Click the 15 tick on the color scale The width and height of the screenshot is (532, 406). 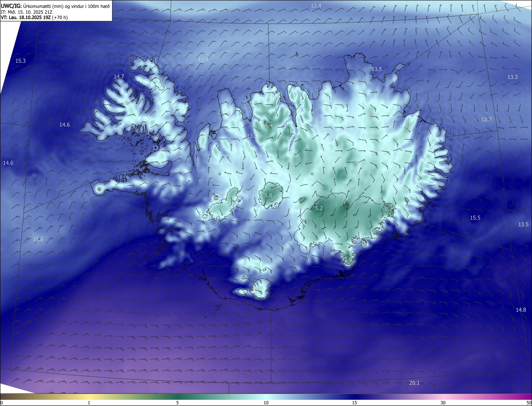[x=355, y=403]
